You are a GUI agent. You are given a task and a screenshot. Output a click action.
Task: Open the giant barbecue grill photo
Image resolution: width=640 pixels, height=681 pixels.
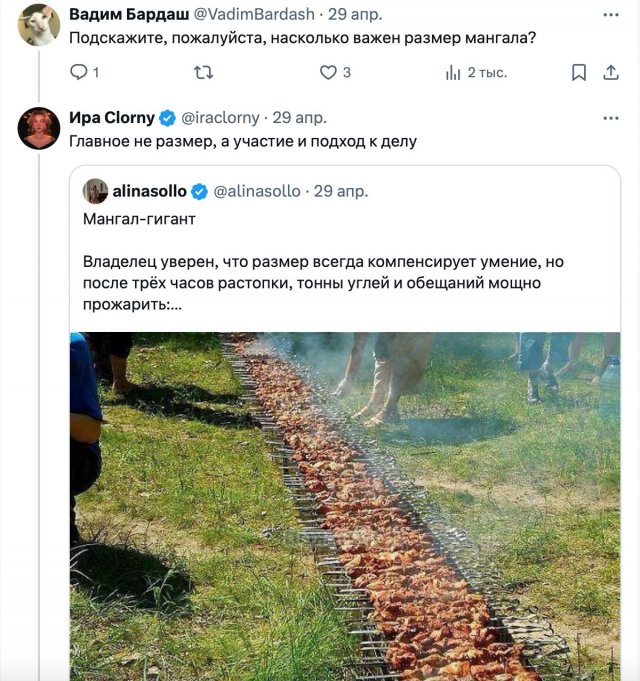coord(345,506)
